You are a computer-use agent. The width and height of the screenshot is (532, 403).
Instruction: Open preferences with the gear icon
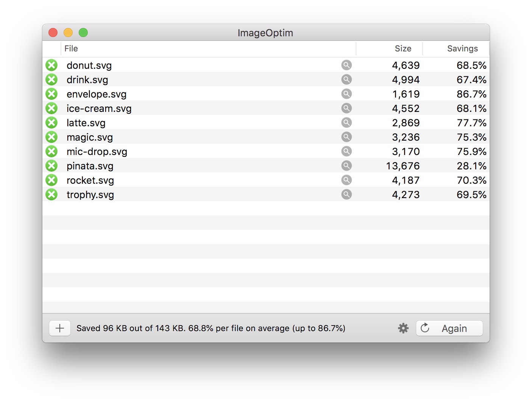click(403, 328)
